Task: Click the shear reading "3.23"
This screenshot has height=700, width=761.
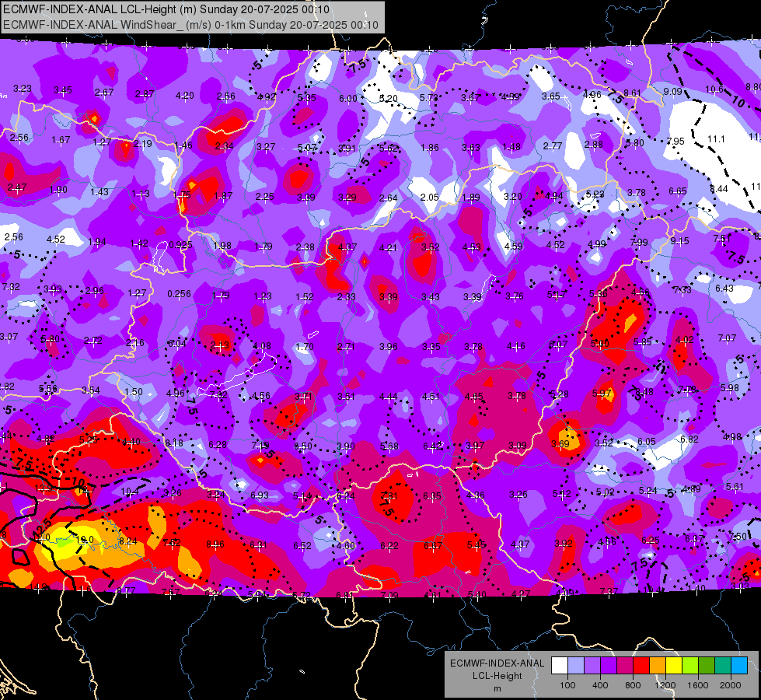Action: pos(23,89)
